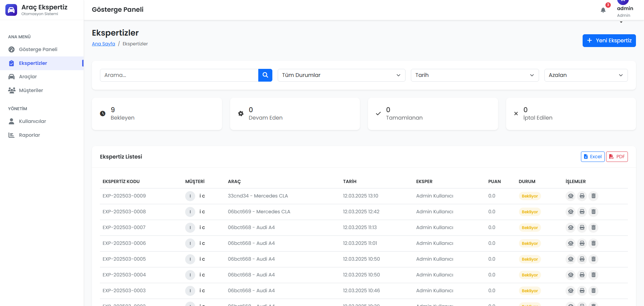Click the Tamamlanan stat card

click(433, 114)
